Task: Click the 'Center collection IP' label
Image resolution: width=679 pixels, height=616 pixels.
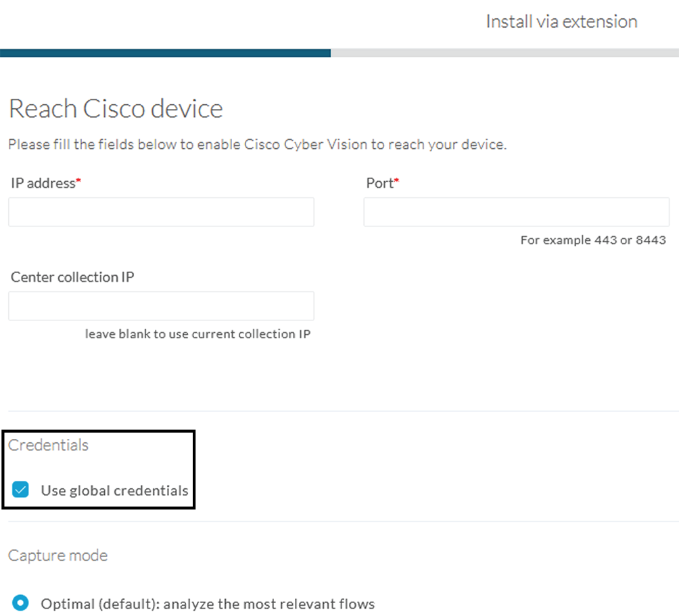Action: (72, 277)
